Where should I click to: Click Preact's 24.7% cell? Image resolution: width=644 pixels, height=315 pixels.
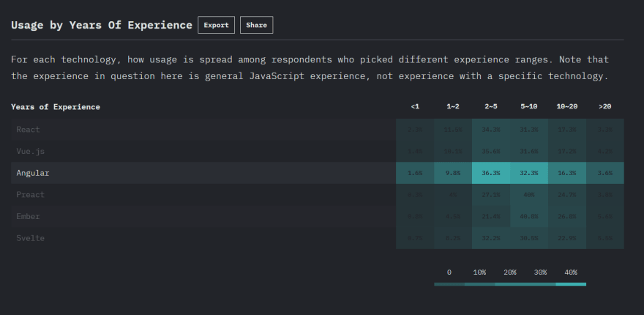(x=566, y=195)
